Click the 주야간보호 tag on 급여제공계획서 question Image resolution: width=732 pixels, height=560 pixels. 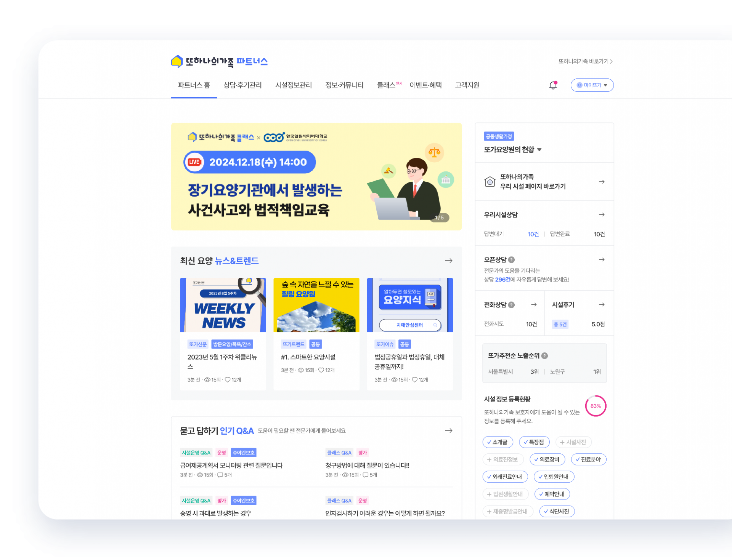click(244, 453)
